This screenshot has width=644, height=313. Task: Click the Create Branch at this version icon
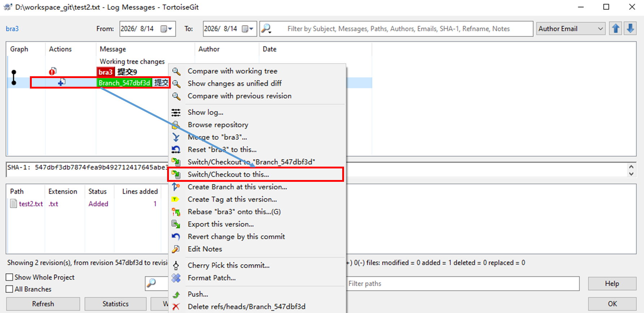pyautogui.click(x=176, y=187)
